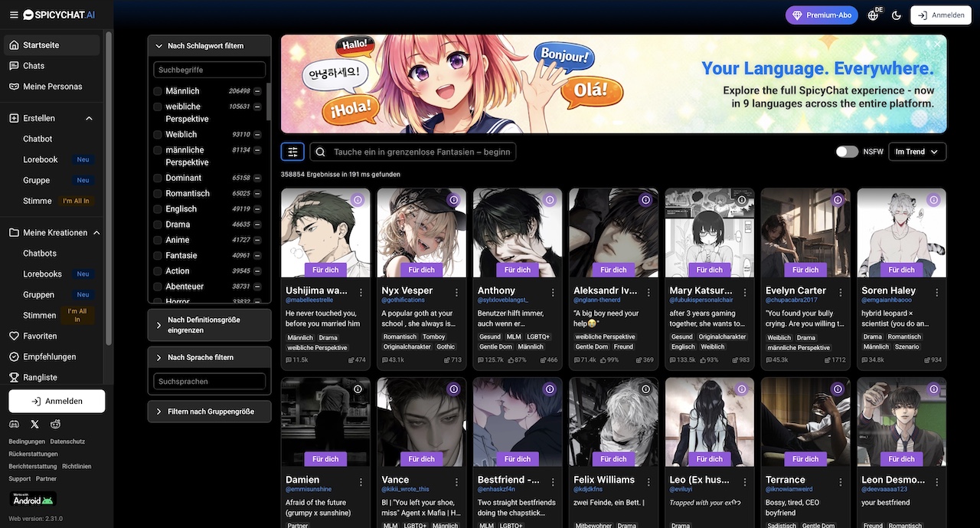Viewport: 980px width, 528px height.
Task: Open the Mary Katsur... character thumbnail
Action: (x=710, y=233)
